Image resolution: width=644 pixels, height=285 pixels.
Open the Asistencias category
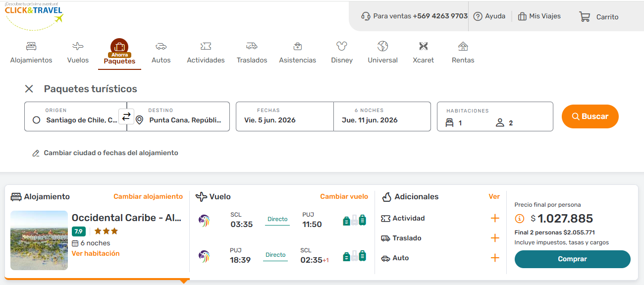pyautogui.click(x=297, y=53)
